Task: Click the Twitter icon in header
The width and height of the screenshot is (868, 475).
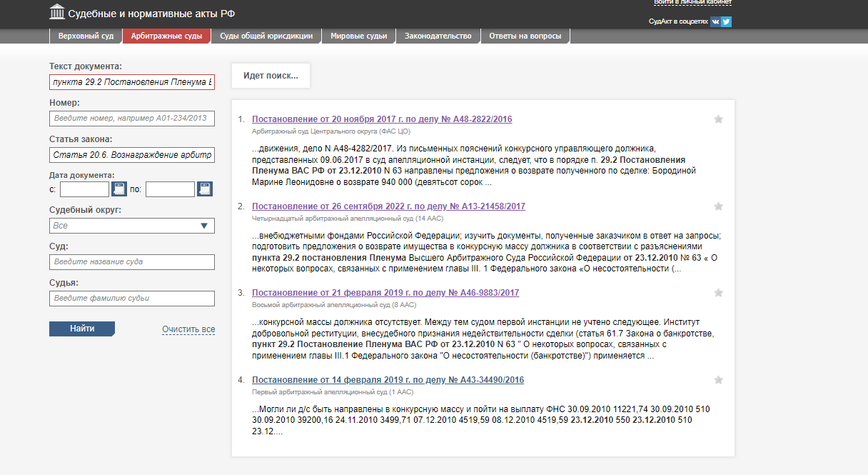Action: (x=727, y=21)
